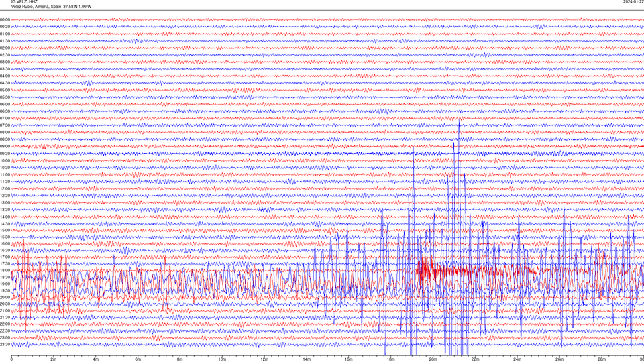
Task: Select the 17:00 trace time label
Action: click(x=5, y=257)
